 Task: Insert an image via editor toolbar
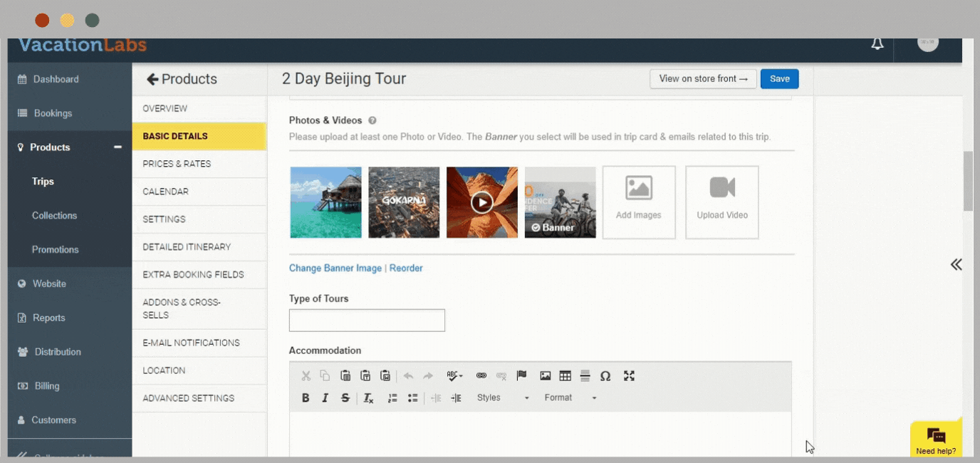pos(546,376)
